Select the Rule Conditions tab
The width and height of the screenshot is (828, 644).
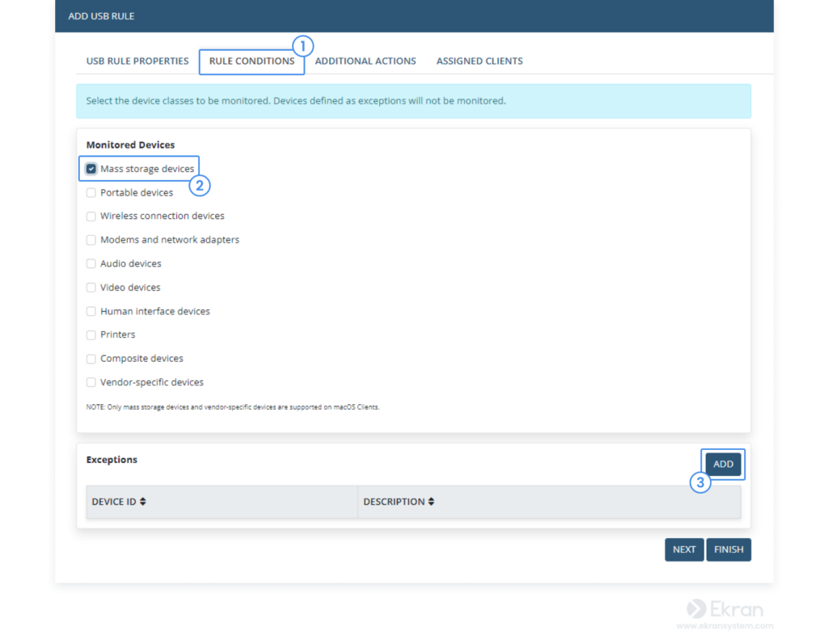[252, 61]
